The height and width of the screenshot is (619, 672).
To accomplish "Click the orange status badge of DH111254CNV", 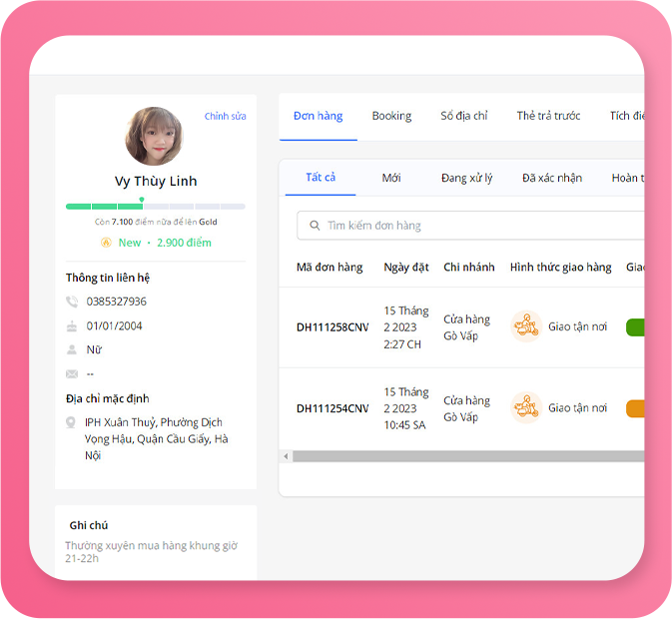I will coord(635,408).
